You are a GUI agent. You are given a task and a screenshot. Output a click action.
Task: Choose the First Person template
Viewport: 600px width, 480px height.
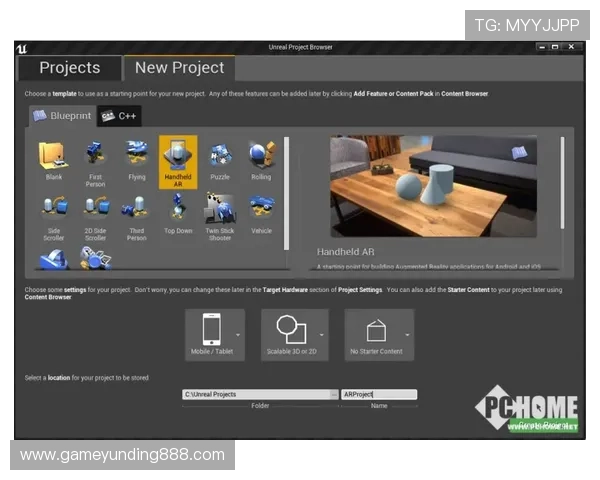tap(95, 162)
